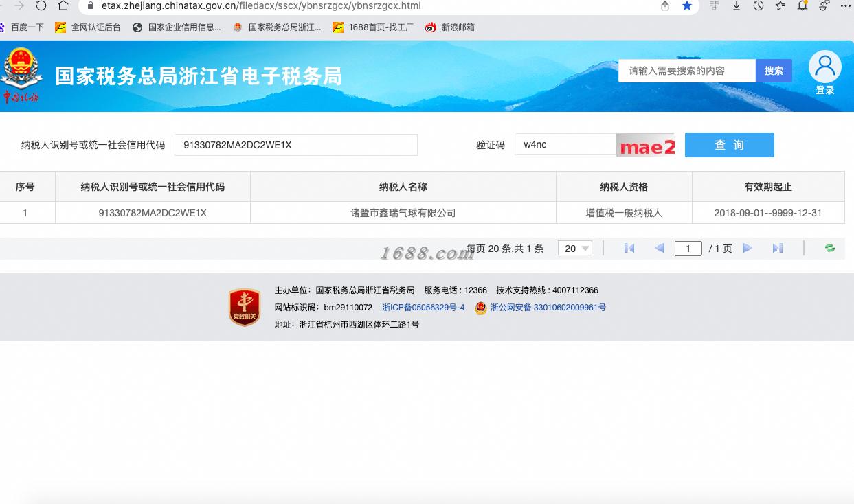Click the forward navigation arrow
Viewport: 854px width, 504px height.
[x=19, y=6]
